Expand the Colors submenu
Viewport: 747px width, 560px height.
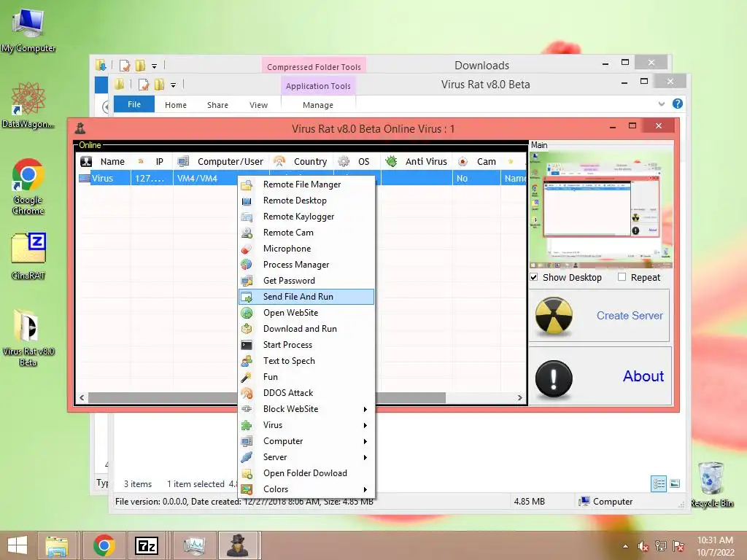coord(306,489)
